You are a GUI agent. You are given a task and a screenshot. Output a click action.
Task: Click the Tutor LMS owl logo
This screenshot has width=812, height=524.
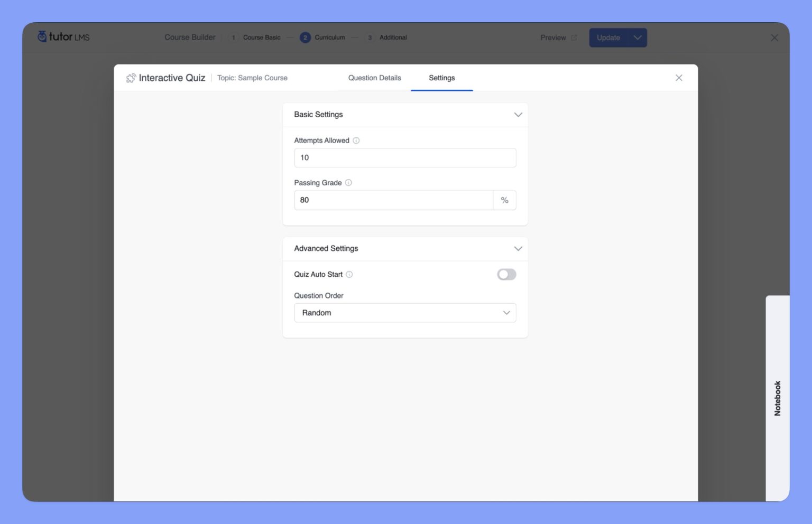coord(42,36)
